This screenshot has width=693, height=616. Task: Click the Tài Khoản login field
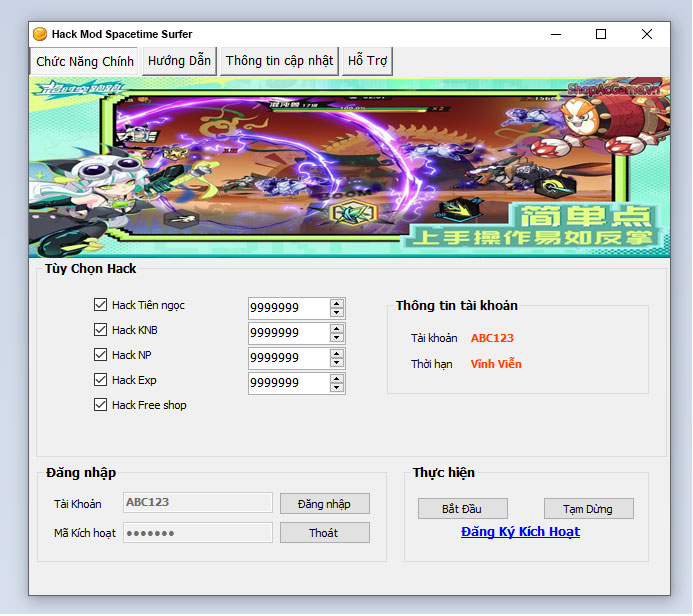pyautogui.click(x=198, y=502)
